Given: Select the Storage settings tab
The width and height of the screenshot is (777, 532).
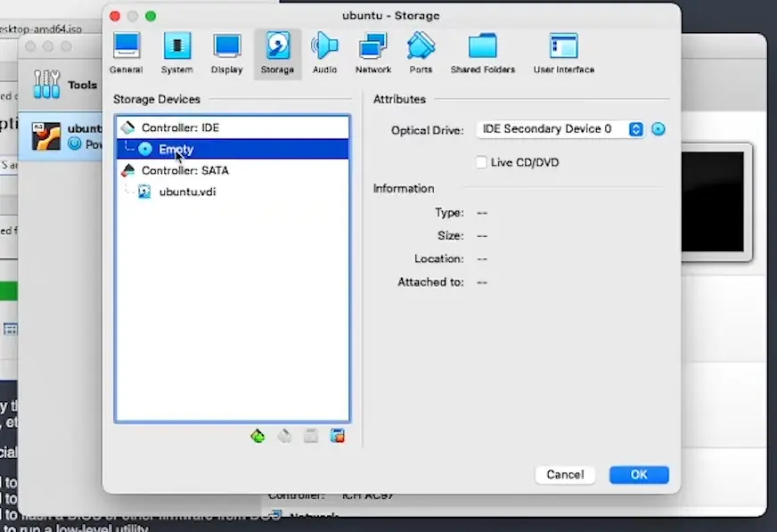Looking at the screenshot, I should (277, 53).
